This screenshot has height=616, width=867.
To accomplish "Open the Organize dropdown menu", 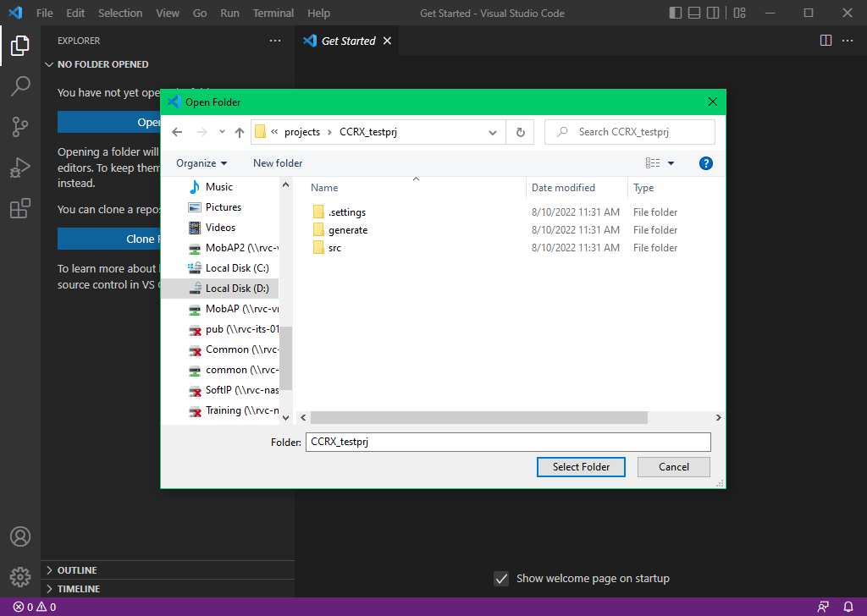I will click(202, 163).
